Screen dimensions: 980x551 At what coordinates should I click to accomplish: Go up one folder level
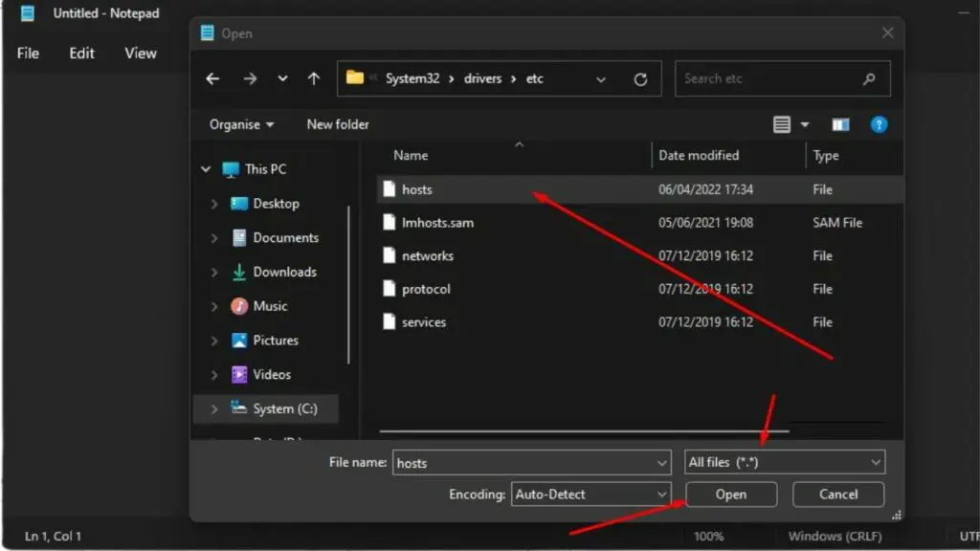[x=314, y=79]
